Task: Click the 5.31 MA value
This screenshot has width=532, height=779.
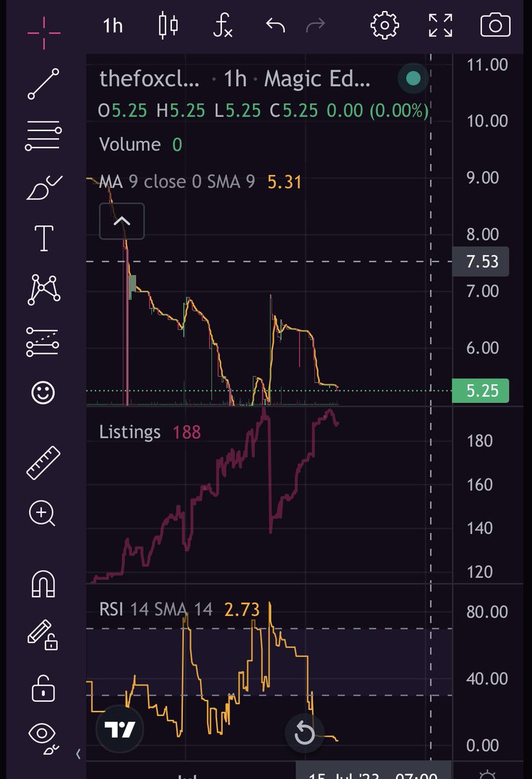Action: tap(285, 182)
